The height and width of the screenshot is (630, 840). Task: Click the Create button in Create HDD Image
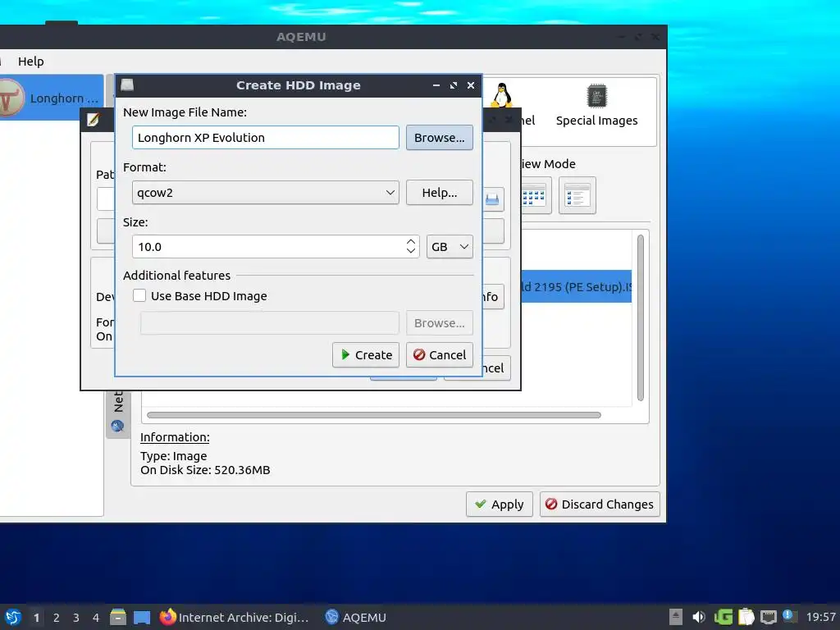(365, 354)
